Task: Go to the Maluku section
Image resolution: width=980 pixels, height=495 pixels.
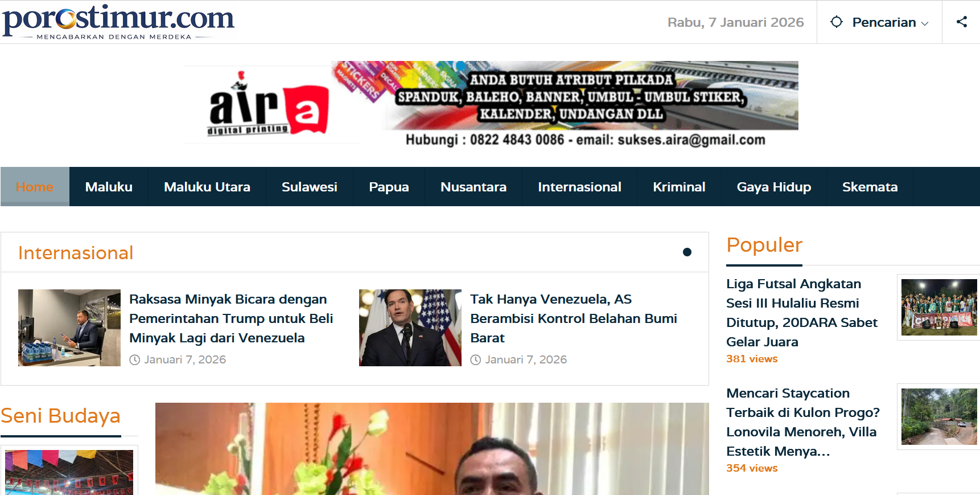Action: coord(109,187)
